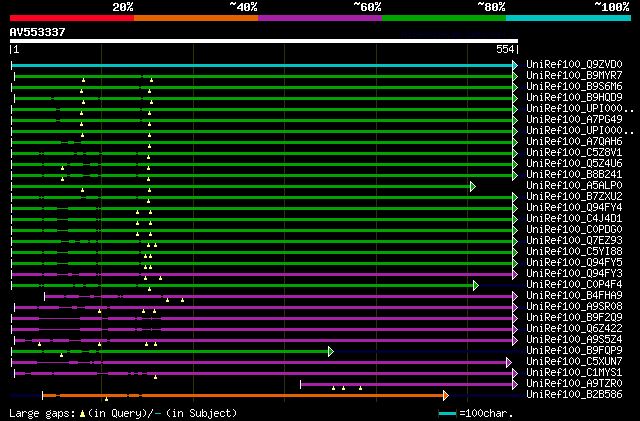The image size is (640, 421).
Task: Select hit label UniRef100_B7ZXU2
Action: pyautogui.click(x=574, y=197)
